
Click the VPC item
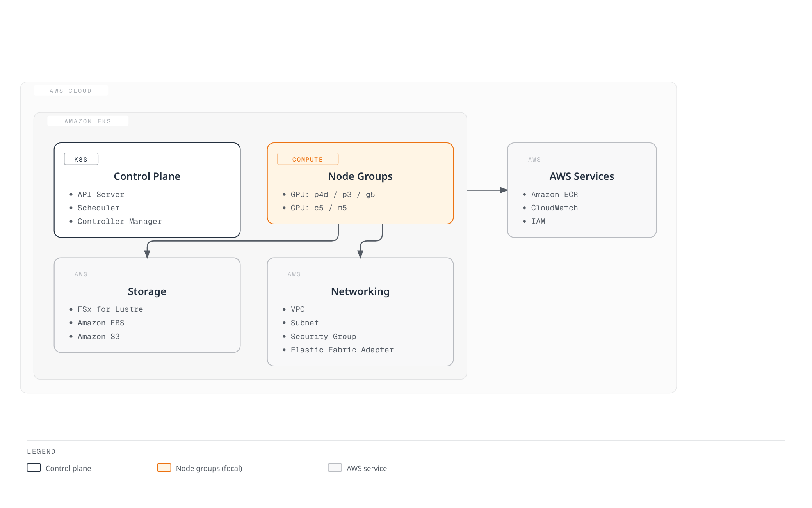point(297,309)
